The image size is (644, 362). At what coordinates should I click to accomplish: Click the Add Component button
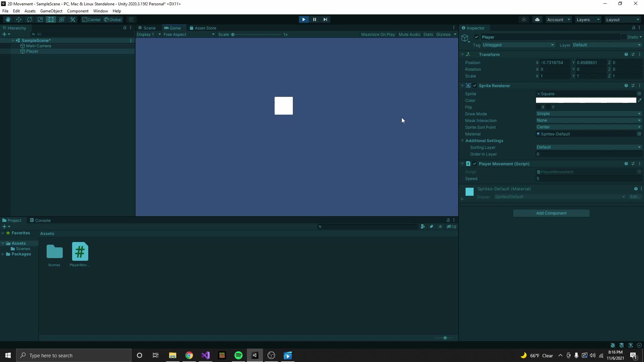[551, 213]
